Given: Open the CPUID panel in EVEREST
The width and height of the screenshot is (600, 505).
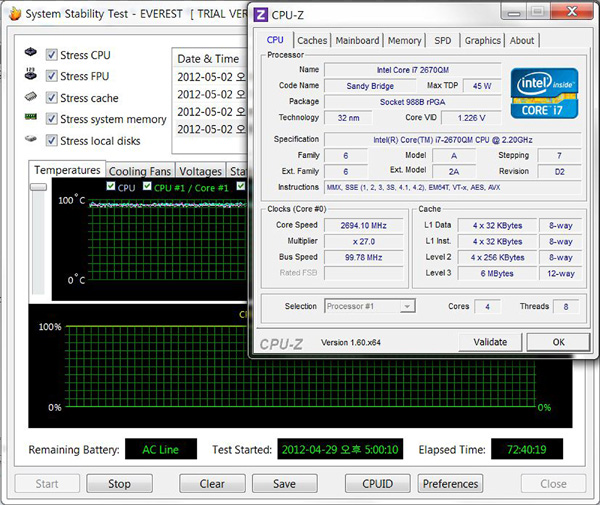Looking at the screenshot, I should [x=377, y=484].
